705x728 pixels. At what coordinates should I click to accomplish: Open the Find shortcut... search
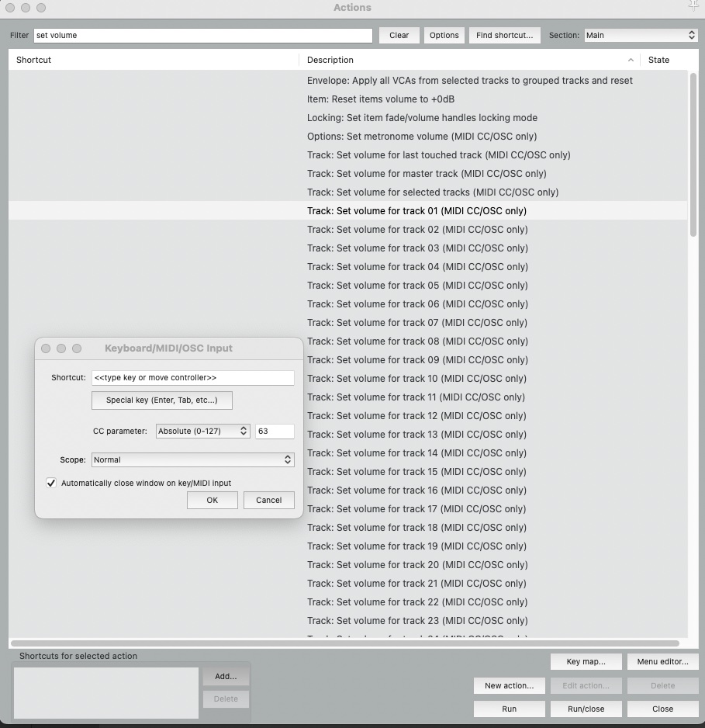point(504,35)
